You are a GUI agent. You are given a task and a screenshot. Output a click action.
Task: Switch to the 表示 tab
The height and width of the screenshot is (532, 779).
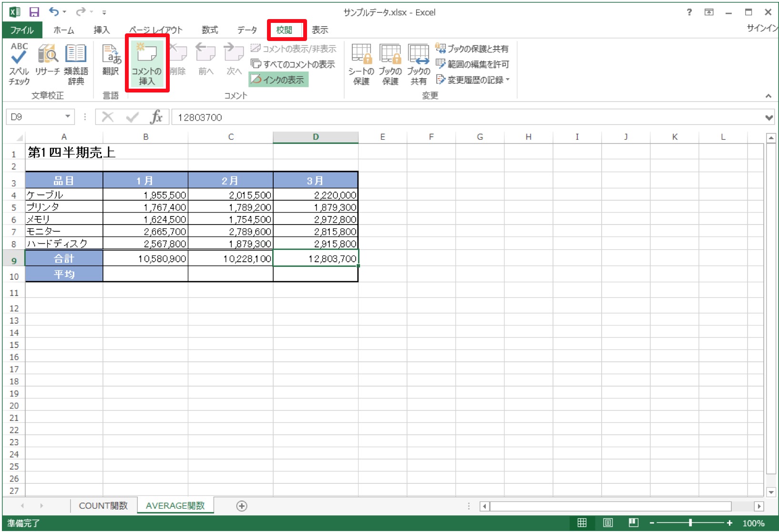pos(320,30)
